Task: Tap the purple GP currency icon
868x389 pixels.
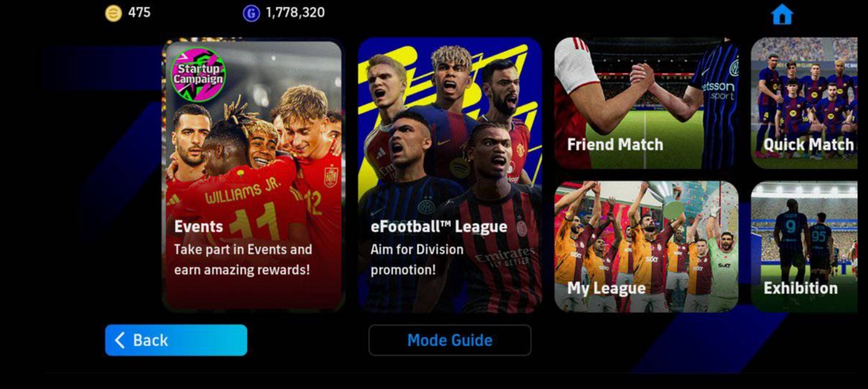Action: (x=251, y=13)
